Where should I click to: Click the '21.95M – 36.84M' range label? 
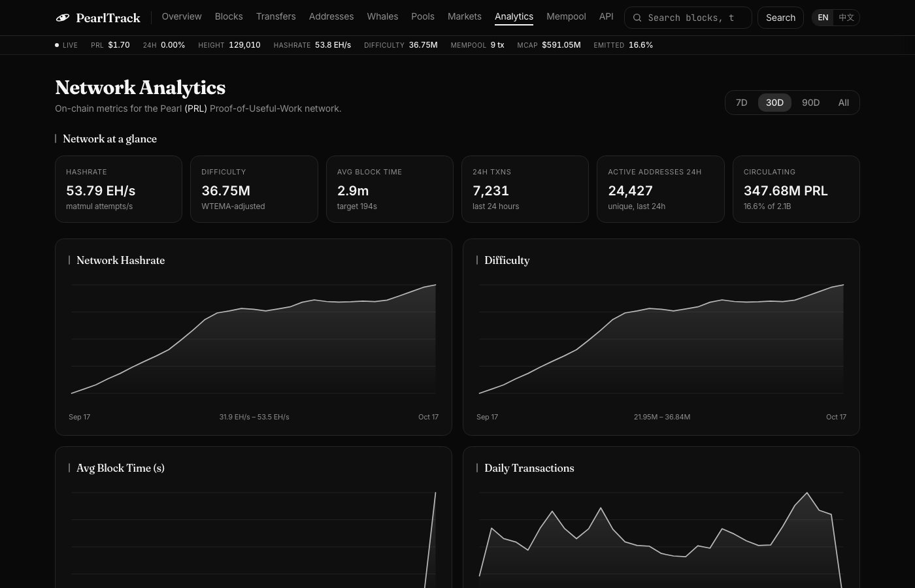coord(662,417)
